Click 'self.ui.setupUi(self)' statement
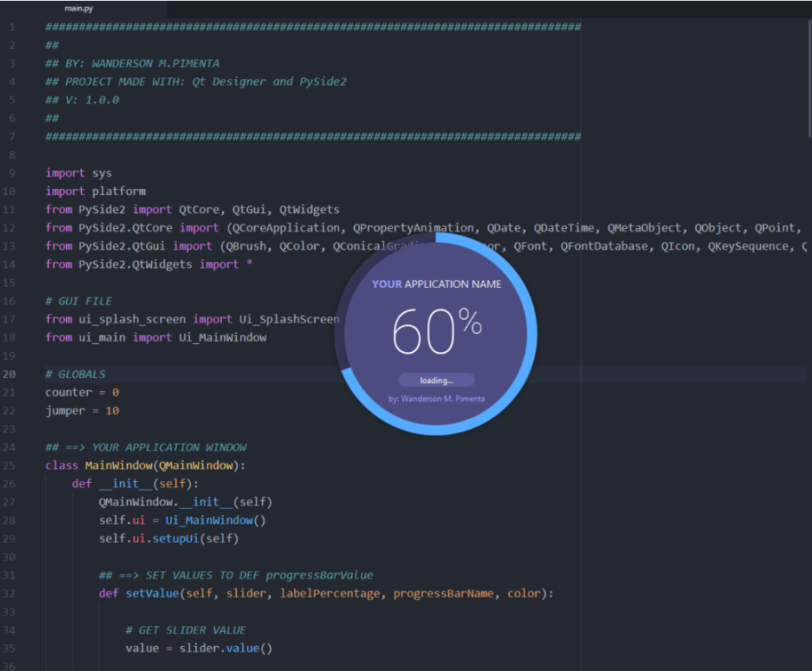Viewport: 812px width, 671px height. pos(168,539)
